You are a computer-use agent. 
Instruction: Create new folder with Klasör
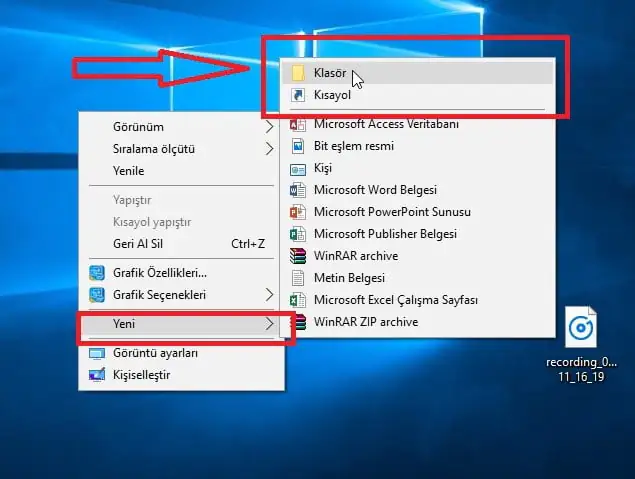[418, 73]
